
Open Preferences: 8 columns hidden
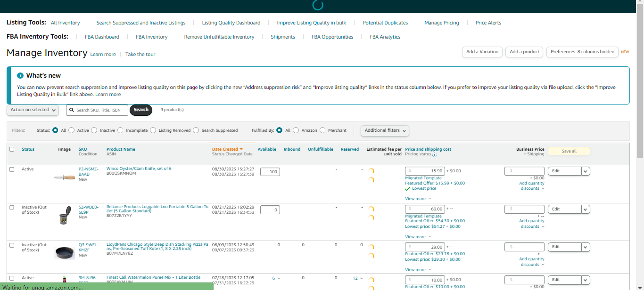tap(582, 52)
